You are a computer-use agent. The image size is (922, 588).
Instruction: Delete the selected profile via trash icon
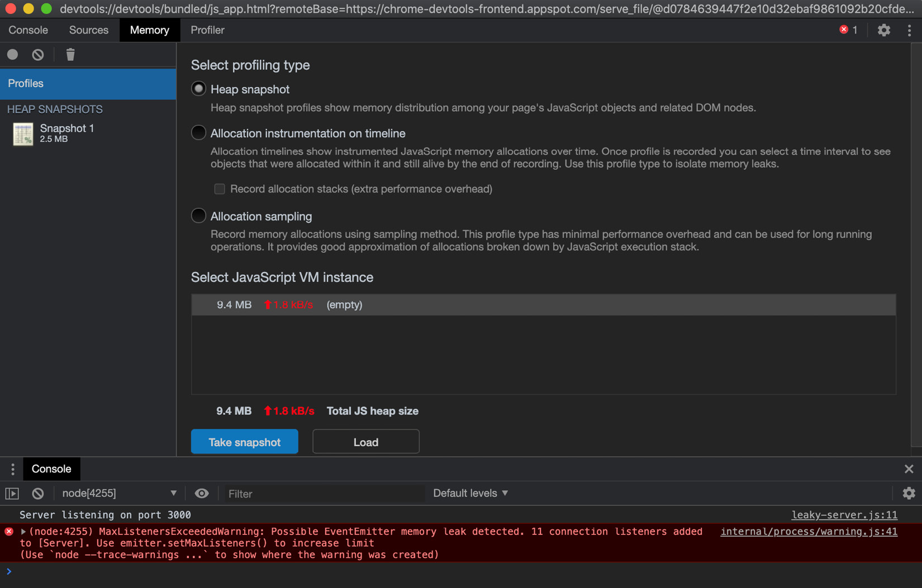tap(70, 54)
